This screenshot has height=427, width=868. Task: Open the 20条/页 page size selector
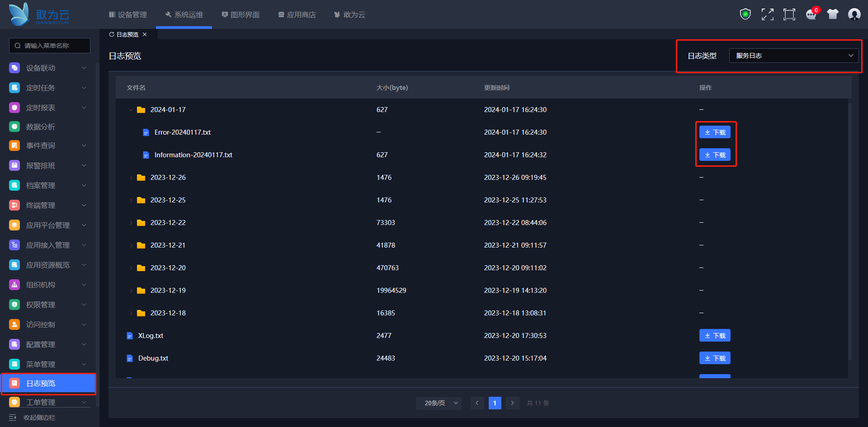coord(439,403)
